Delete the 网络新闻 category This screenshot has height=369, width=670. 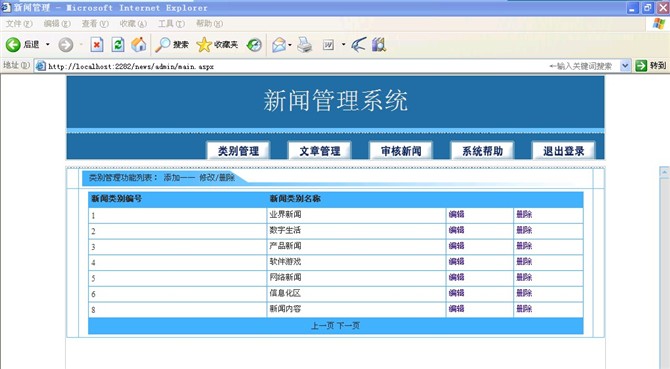[524, 278]
